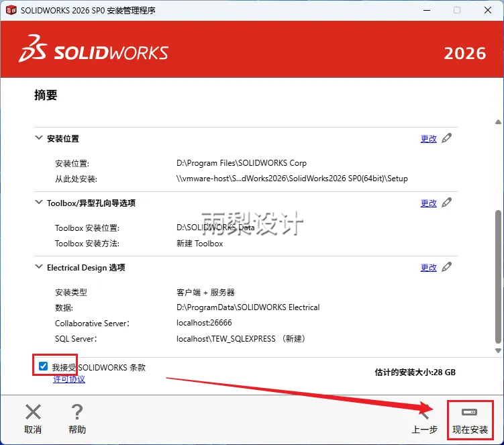Click the SQL Server: label
The width and height of the screenshot is (504, 445).
[x=76, y=338]
